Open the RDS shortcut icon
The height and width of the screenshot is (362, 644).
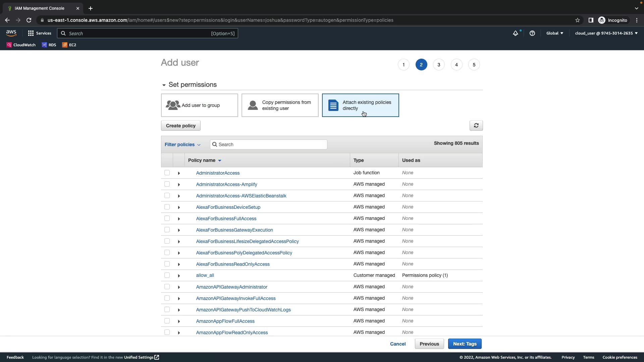(49, 45)
